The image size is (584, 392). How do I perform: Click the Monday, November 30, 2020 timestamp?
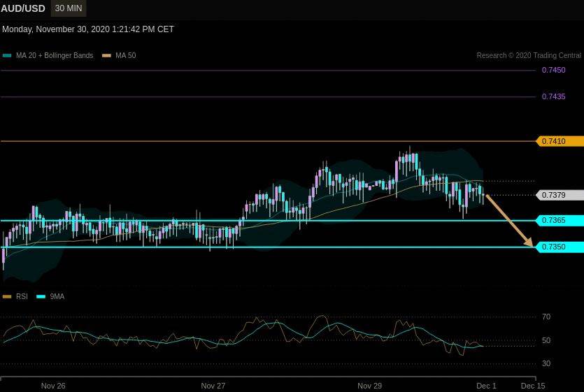(x=88, y=29)
